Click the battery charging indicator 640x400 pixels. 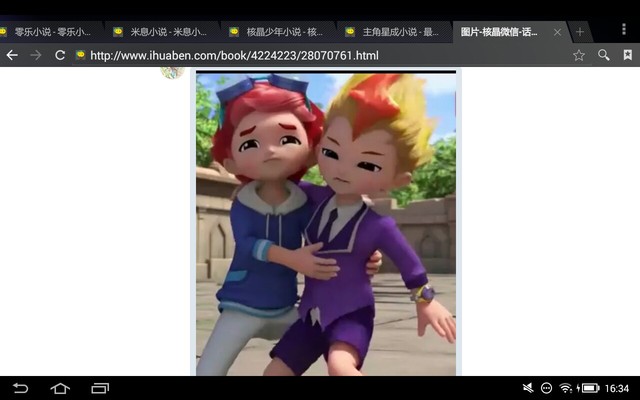[588, 388]
